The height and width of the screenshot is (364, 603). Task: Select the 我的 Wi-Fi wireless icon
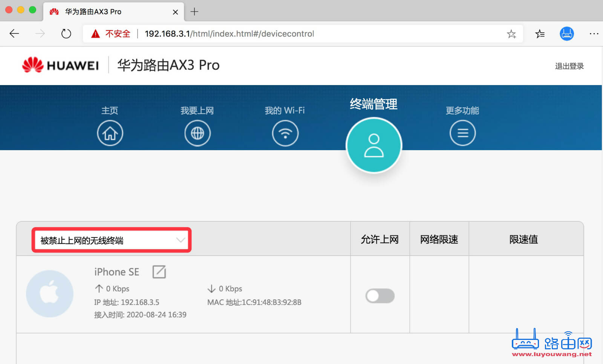(x=285, y=133)
